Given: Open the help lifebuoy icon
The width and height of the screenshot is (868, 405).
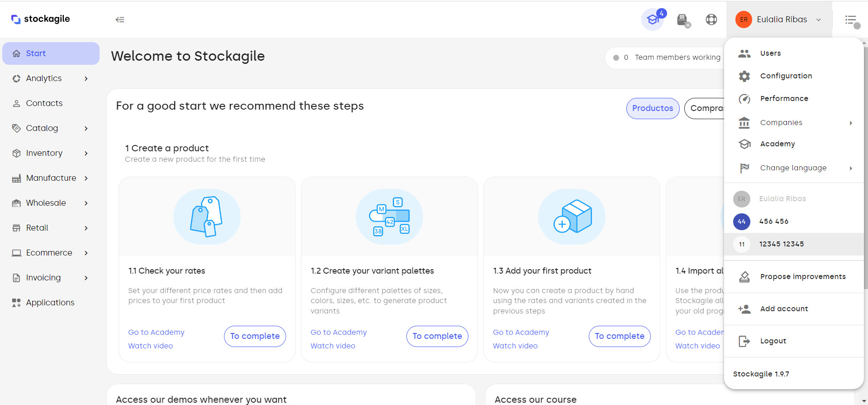Looking at the screenshot, I should coord(711,19).
